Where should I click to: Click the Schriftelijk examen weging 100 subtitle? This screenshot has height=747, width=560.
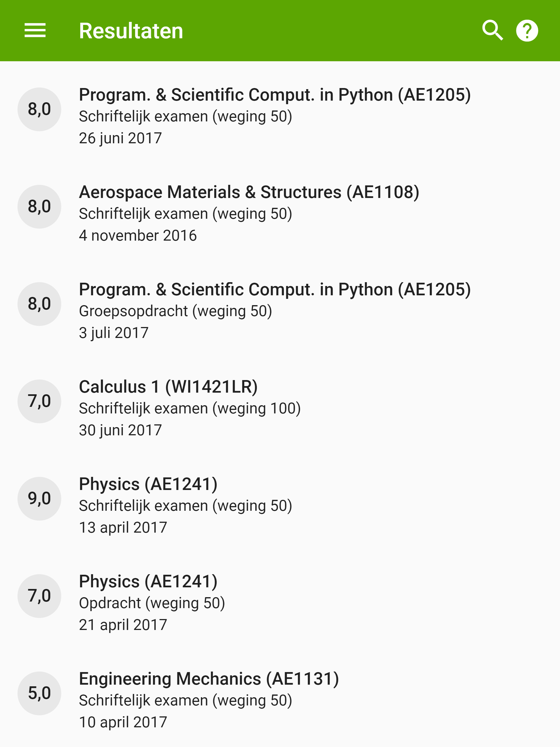tap(190, 408)
